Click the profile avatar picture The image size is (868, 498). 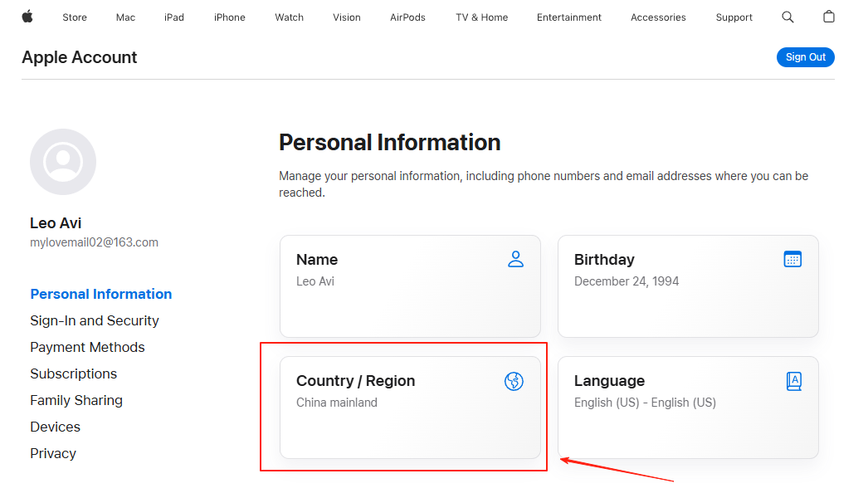[x=63, y=162]
